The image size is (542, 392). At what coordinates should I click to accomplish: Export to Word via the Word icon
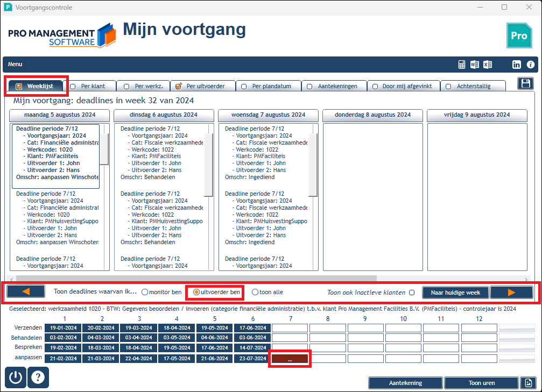pyautogui.click(x=475, y=65)
